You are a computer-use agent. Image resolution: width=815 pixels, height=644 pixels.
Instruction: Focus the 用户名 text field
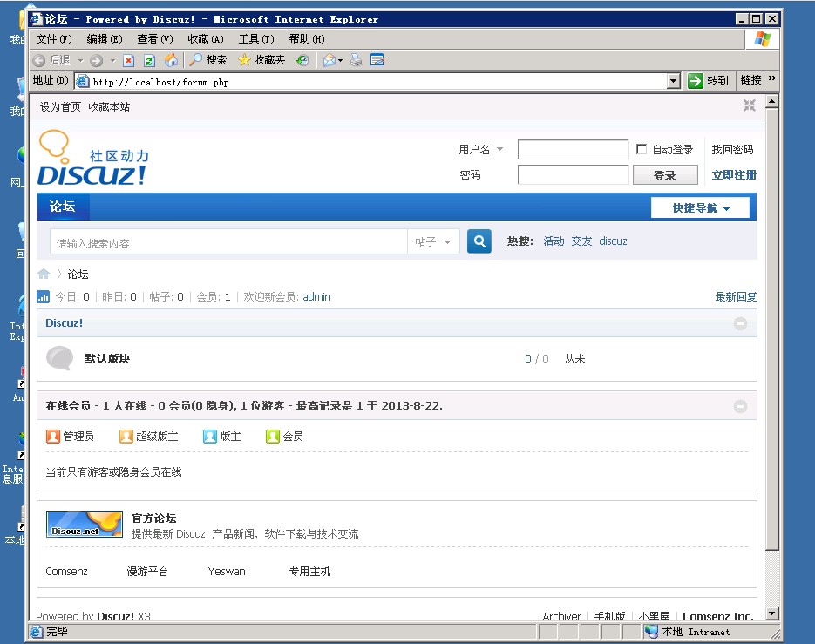574,149
